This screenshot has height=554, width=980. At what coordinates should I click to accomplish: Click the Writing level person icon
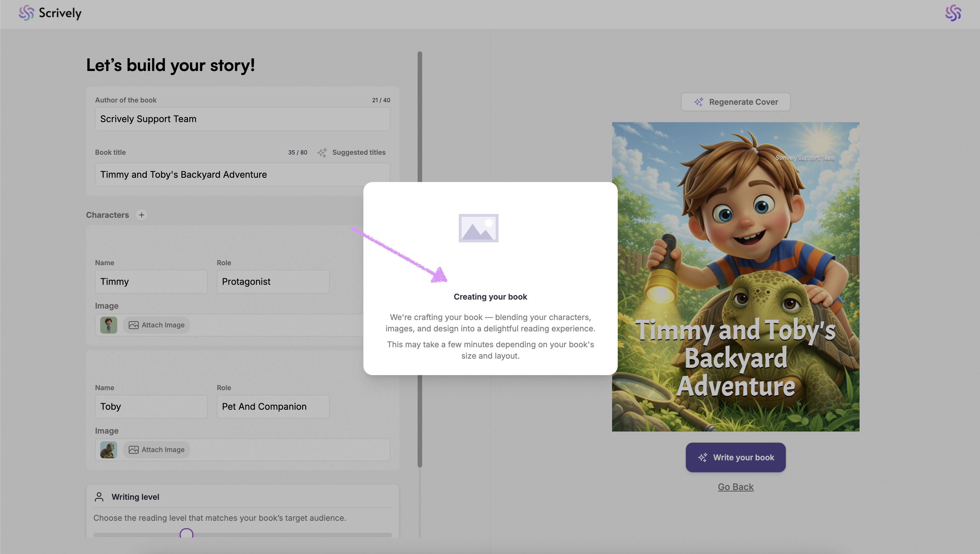(99, 497)
